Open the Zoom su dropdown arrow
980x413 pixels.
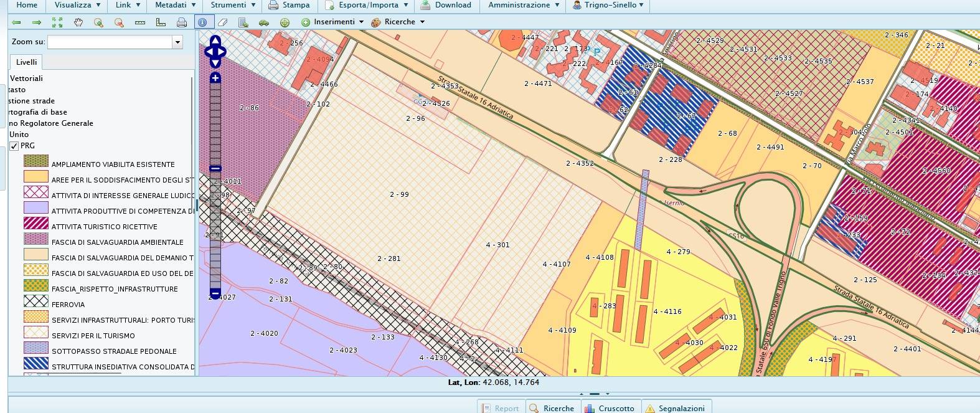point(177,42)
